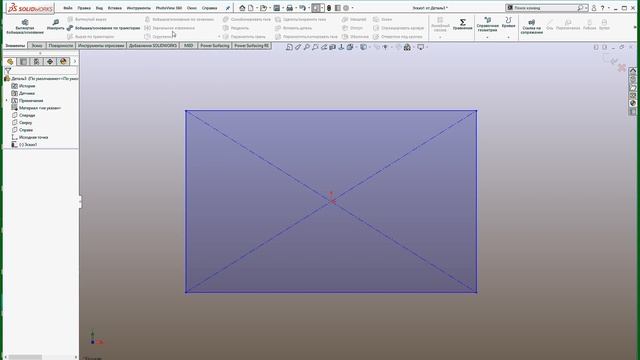Switch to the Power Surfacing RE tab
This screenshot has height=360, width=640.
click(252, 46)
